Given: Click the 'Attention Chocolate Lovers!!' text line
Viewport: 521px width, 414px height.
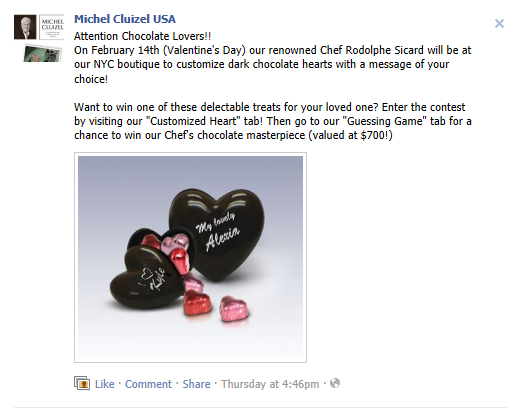Looking at the screenshot, I should 142,36.
